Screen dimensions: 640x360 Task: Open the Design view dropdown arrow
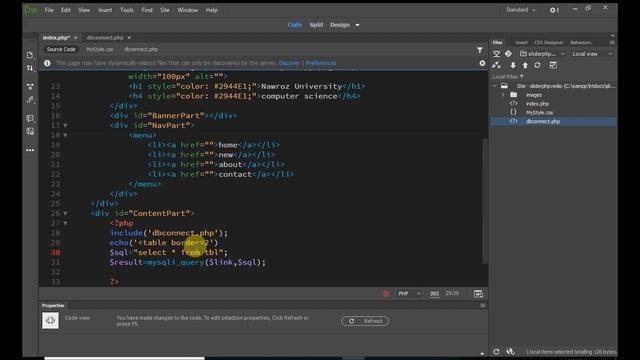click(x=357, y=25)
